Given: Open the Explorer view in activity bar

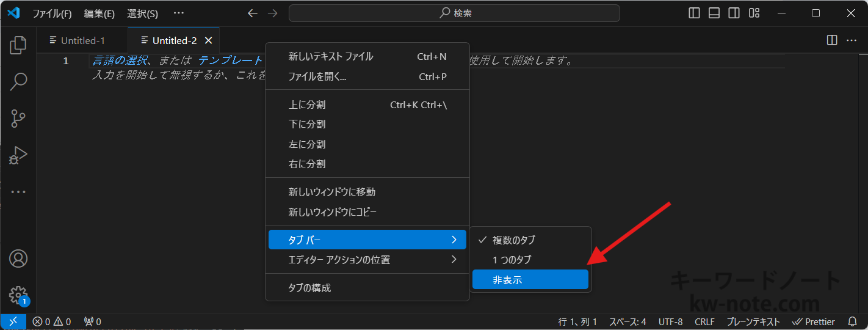Looking at the screenshot, I should coord(18,45).
